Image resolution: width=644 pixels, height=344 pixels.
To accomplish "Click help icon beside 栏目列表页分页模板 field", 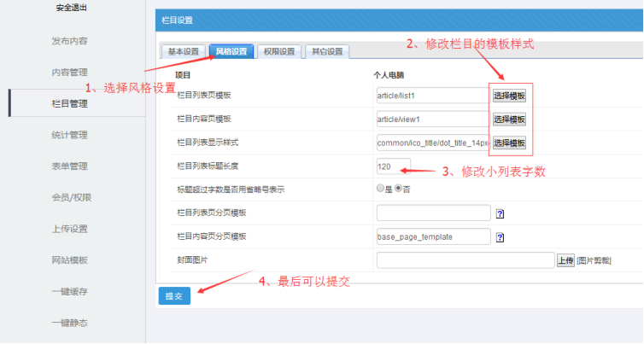I will point(501,214).
